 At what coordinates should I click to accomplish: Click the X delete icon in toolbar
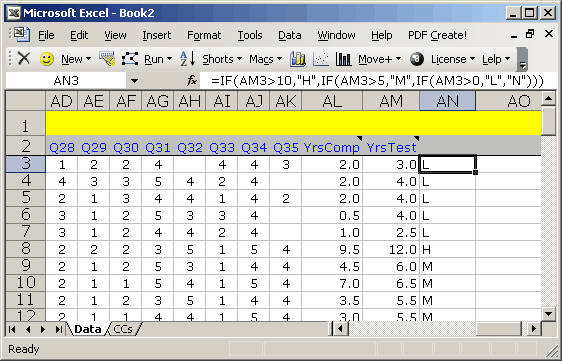pos(24,58)
